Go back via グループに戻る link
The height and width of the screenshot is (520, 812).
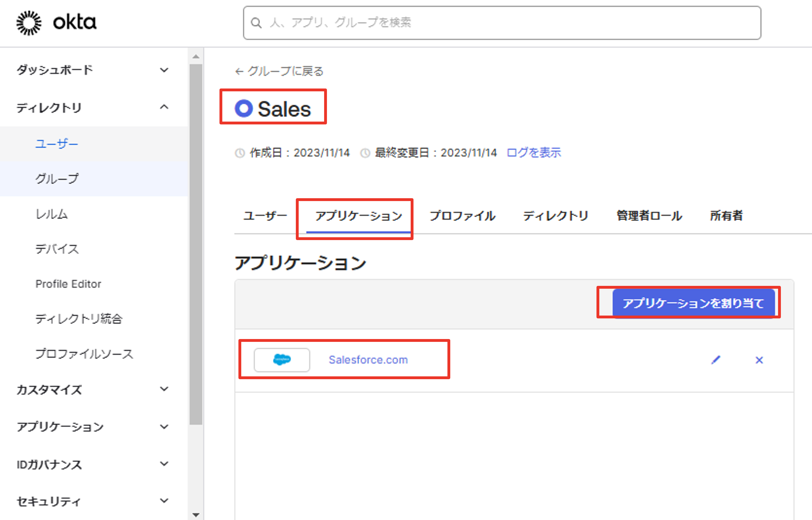click(285, 71)
